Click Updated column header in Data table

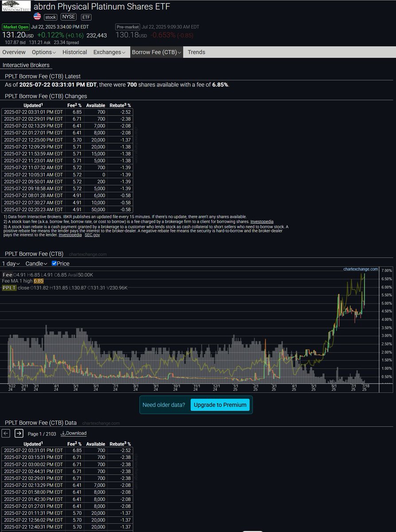point(33,444)
